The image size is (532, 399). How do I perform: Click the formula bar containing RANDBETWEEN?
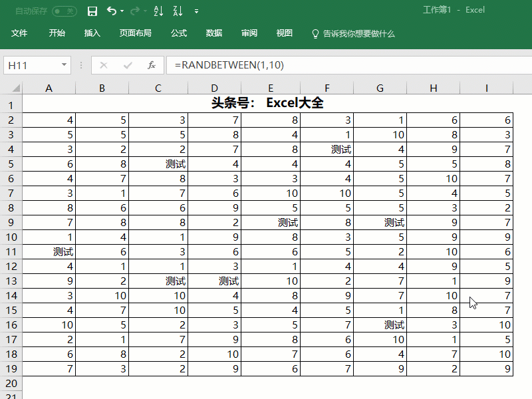[x=349, y=65]
